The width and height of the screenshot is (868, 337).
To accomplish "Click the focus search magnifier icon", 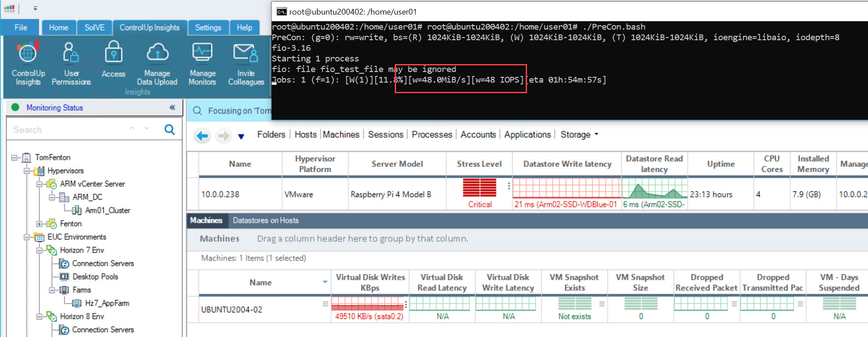I will pos(198,110).
